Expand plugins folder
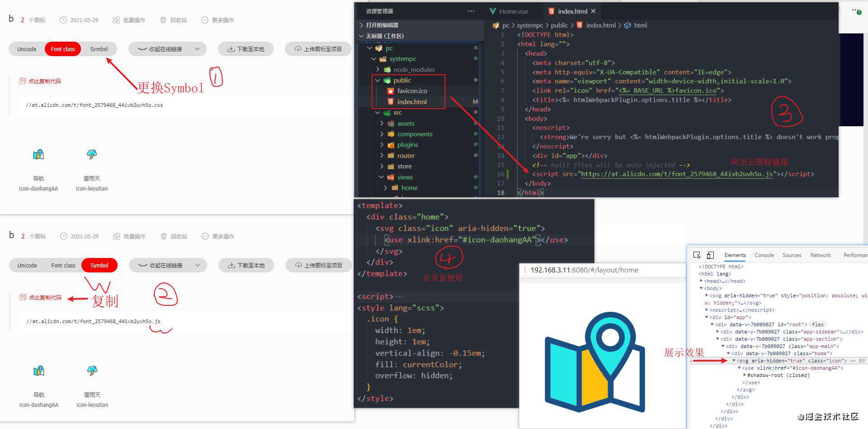Image resolution: width=868 pixels, height=429 pixels. point(382,145)
